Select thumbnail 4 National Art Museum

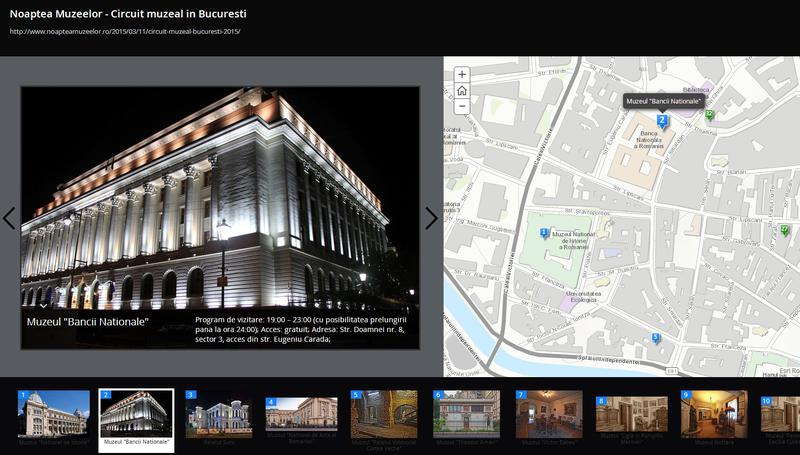301,414
